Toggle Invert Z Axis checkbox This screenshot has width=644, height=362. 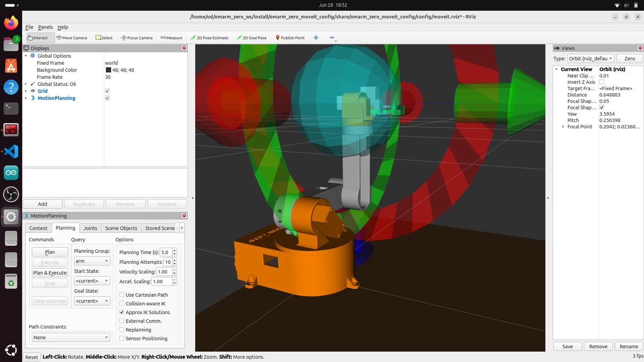tap(602, 82)
